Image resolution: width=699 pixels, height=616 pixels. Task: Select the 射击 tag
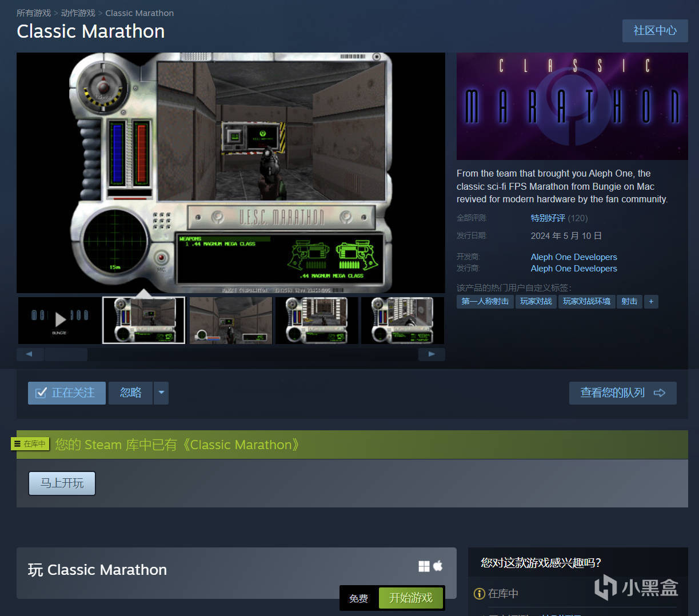(x=629, y=301)
